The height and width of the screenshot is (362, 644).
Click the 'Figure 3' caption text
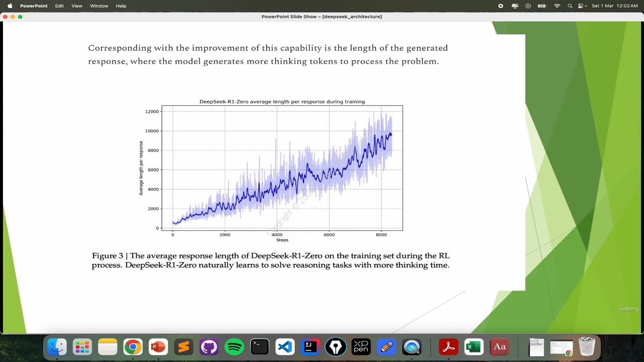(x=271, y=260)
